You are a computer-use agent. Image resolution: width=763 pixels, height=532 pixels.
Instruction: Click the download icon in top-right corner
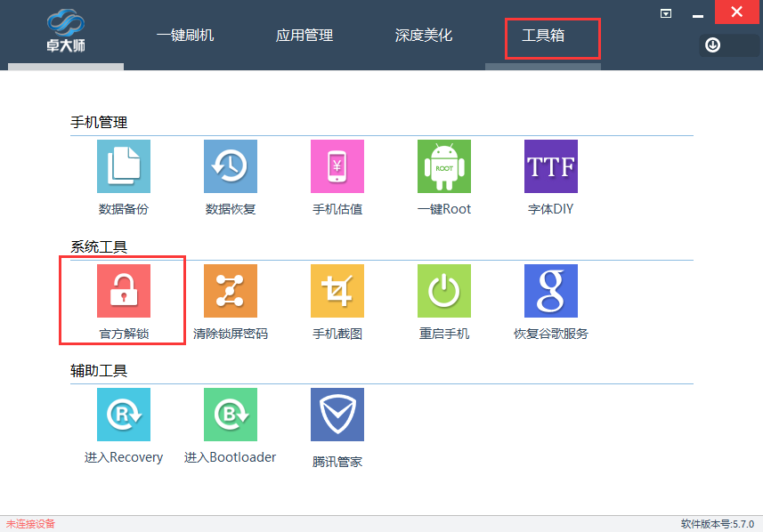coord(711,44)
